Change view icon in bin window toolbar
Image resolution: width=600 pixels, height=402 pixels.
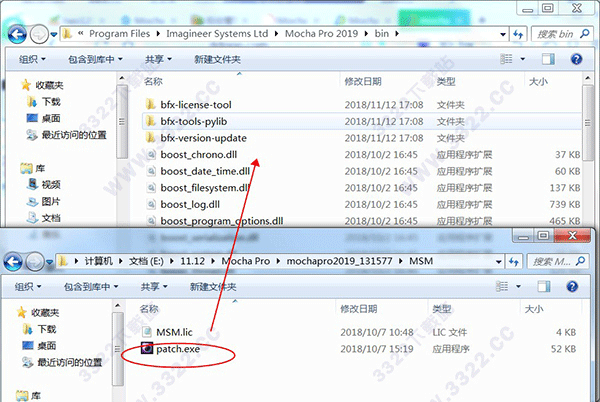pos(506,59)
